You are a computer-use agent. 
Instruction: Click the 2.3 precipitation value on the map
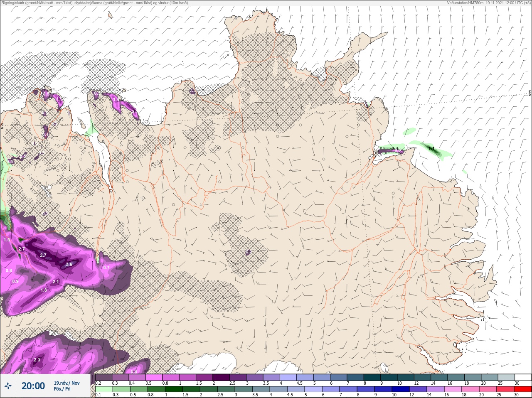click(x=37, y=360)
